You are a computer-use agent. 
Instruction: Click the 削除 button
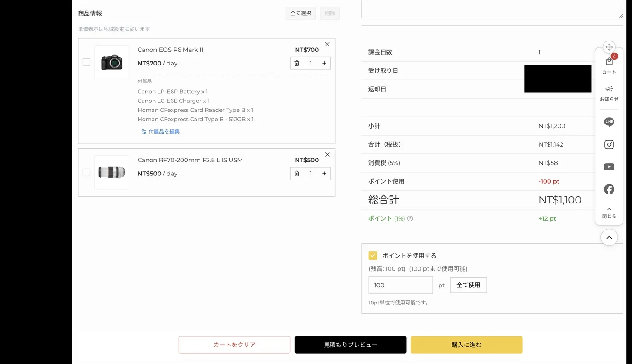point(330,14)
